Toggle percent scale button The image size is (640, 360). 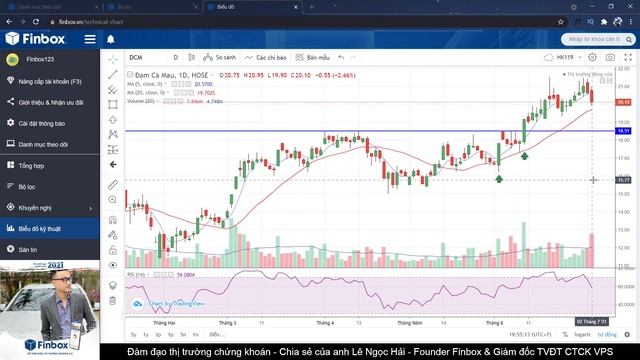coord(565,334)
